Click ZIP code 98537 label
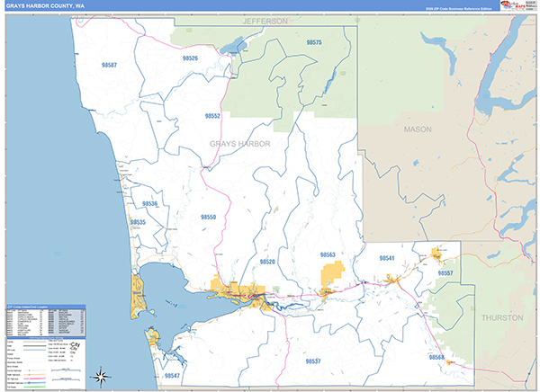 (313, 361)
